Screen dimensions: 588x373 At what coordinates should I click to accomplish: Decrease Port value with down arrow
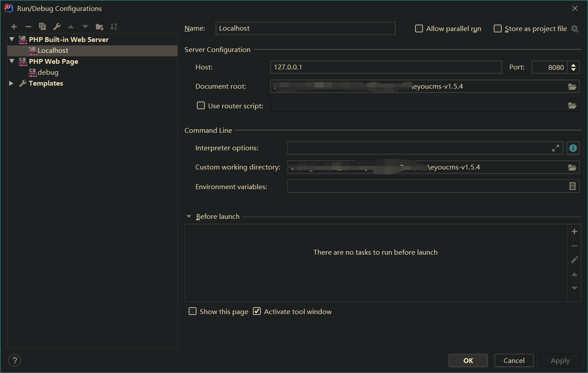[x=574, y=70]
